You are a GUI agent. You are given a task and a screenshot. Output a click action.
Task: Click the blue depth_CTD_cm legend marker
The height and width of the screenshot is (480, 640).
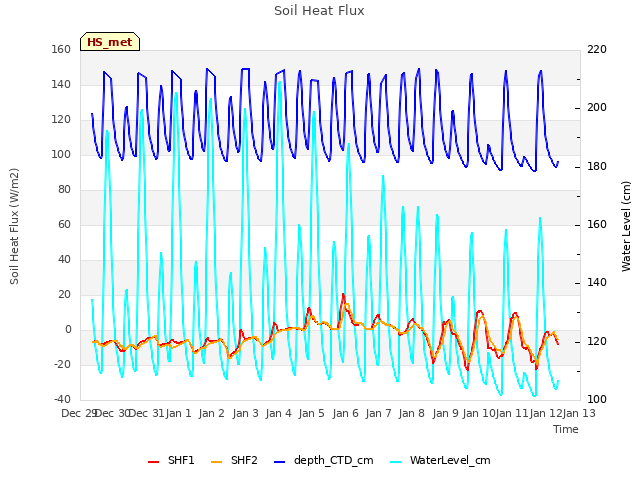[x=279, y=462]
